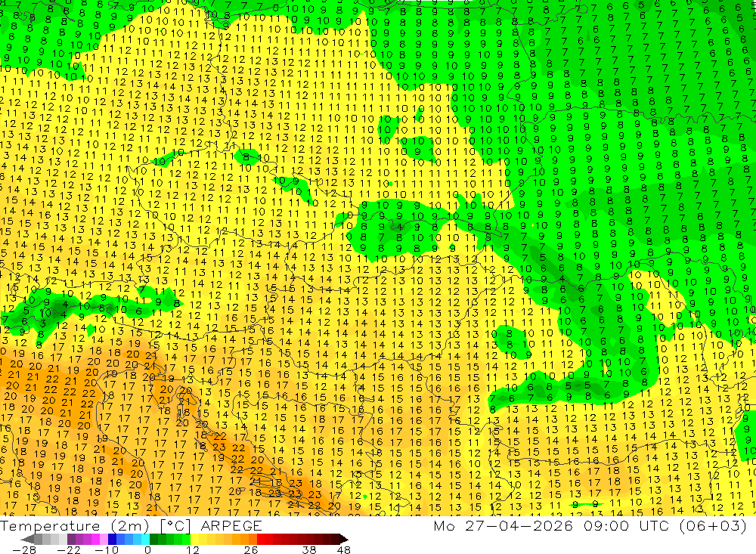Click the '0' legend scale value
The width and height of the screenshot is (756, 554).
pyautogui.click(x=147, y=549)
